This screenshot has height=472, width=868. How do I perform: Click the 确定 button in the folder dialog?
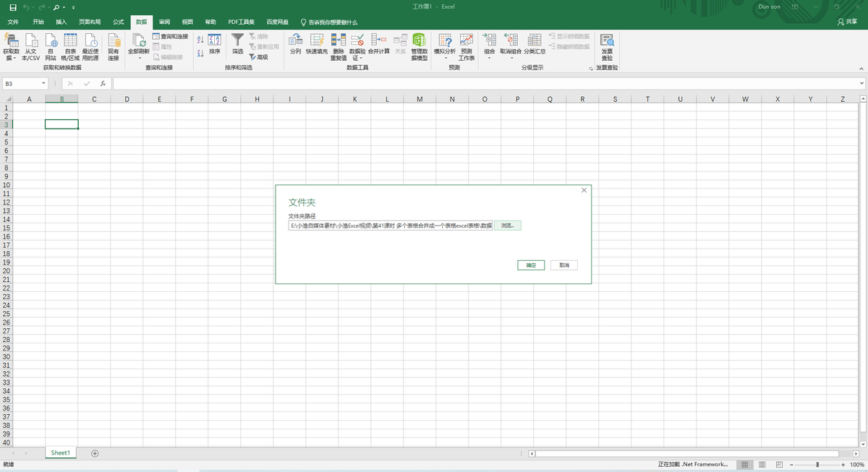(531, 265)
